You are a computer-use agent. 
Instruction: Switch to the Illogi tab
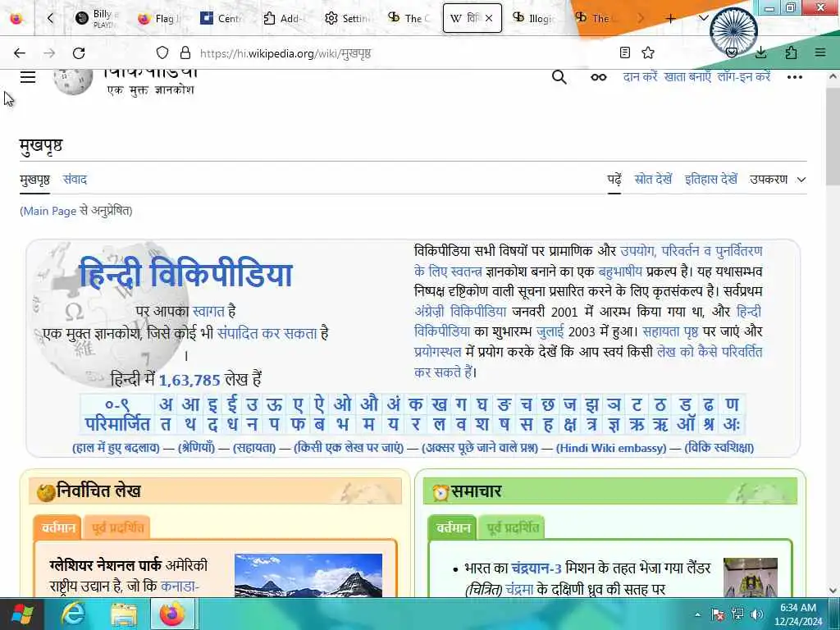(x=534, y=18)
